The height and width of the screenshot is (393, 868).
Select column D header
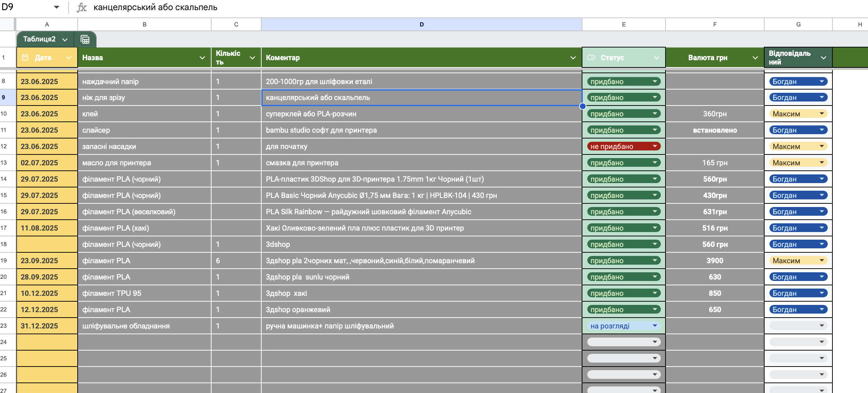click(422, 24)
